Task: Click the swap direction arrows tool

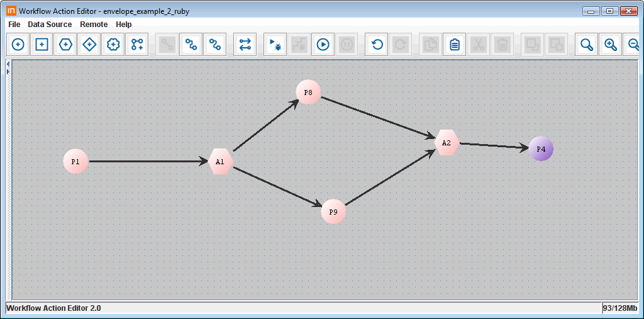Action: pos(245,45)
